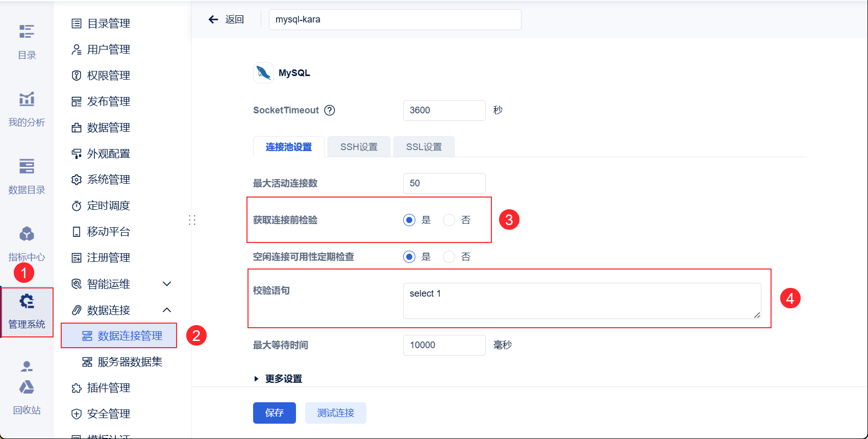The height and width of the screenshot is (439, 868).
Task: Click the 最大等待时间 field showing 10000
Action: point(444,345)
